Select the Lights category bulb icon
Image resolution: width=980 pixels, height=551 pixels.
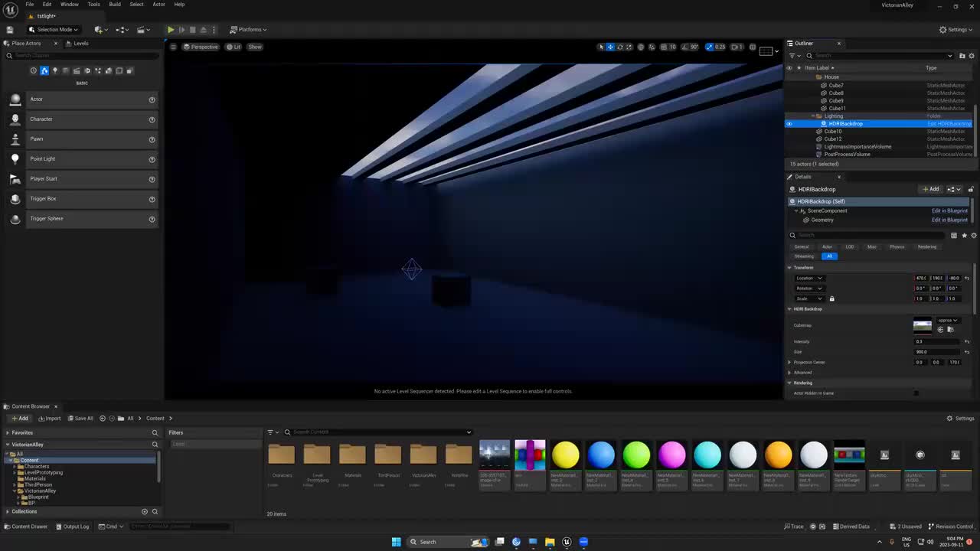point(54,70)
